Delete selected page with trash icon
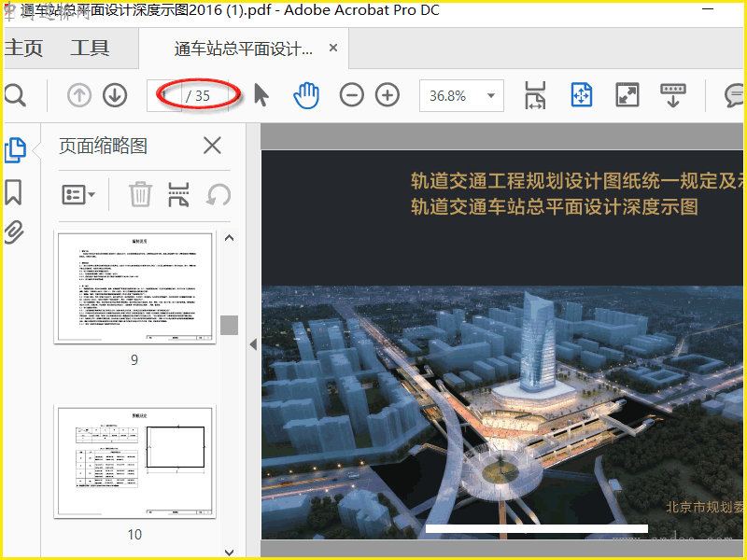This screenshot has width=747, height=560. (140, 194)
